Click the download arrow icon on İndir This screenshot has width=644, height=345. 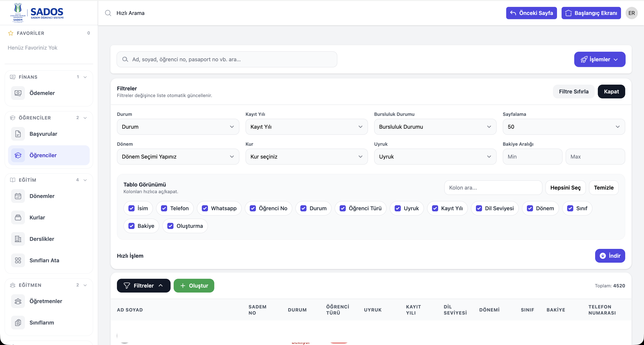point(603,256)
